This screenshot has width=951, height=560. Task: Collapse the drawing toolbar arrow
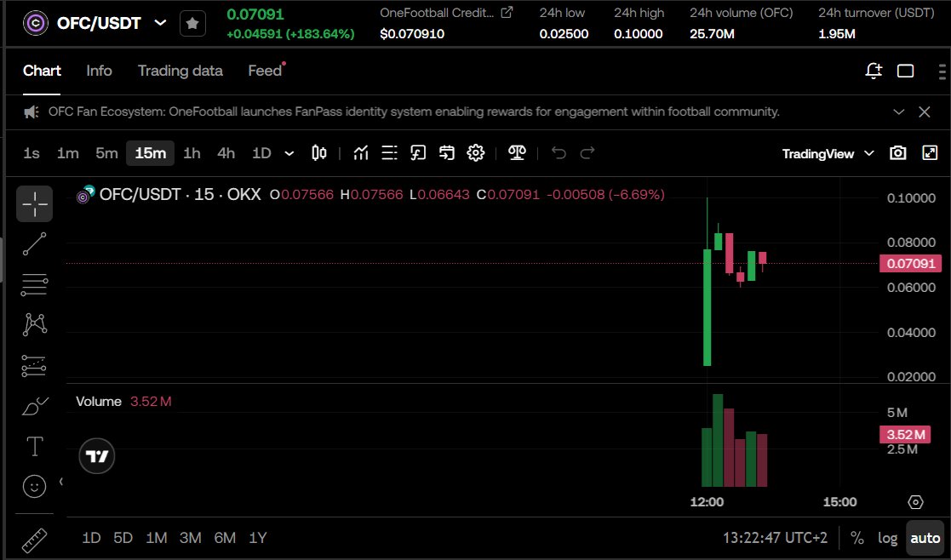pyautogui.click(x=60, y=482)
